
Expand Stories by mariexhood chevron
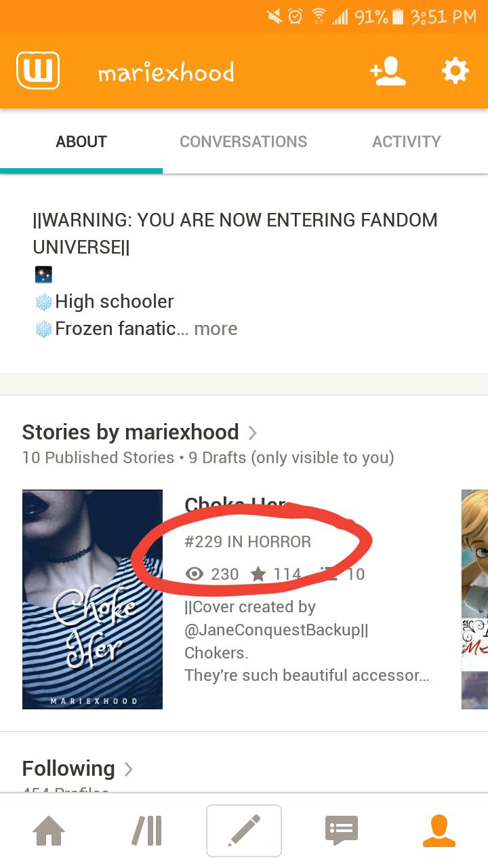click(252, 433)
